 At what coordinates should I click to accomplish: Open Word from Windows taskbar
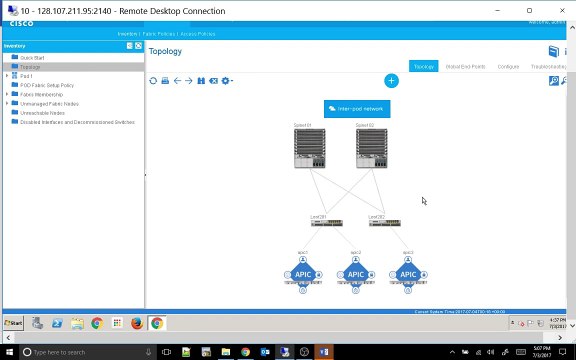pos(324,352)
